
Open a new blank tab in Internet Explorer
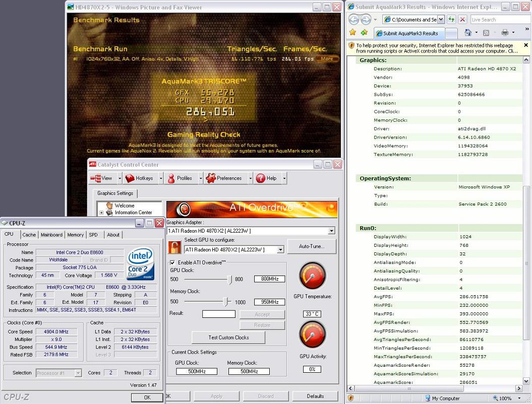coord(451,33)
